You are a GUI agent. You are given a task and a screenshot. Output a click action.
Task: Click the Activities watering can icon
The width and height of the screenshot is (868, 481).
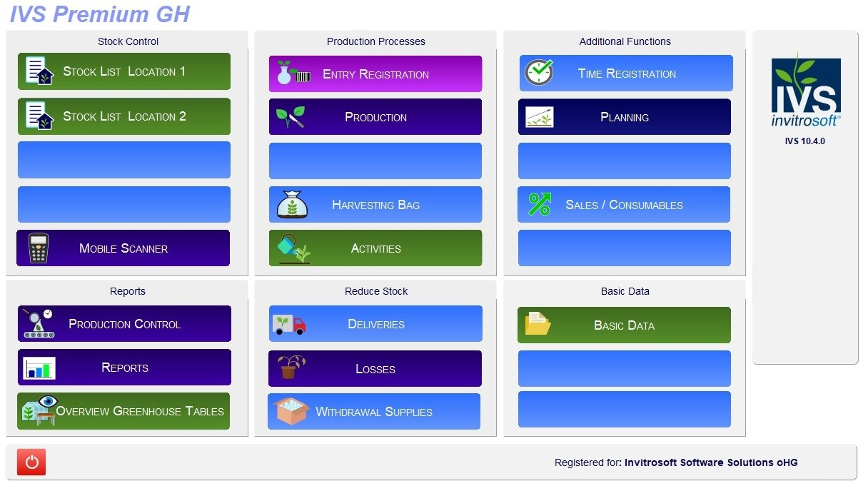click(293, 248)
